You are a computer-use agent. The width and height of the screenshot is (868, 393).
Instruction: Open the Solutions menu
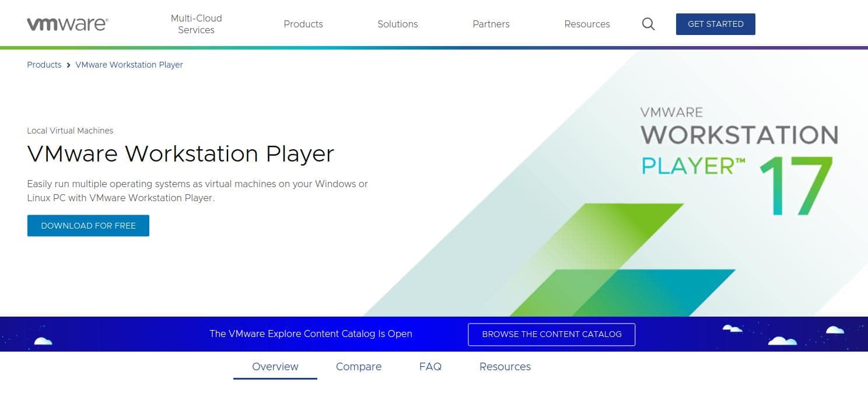[397, 24]
